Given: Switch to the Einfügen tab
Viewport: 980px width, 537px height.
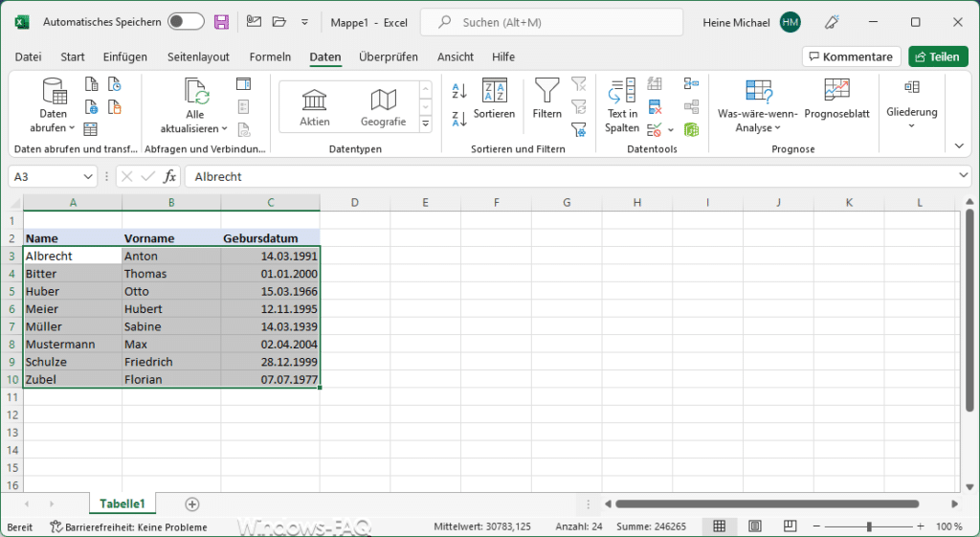Looking at the screenshot, I should coord(125,56).
